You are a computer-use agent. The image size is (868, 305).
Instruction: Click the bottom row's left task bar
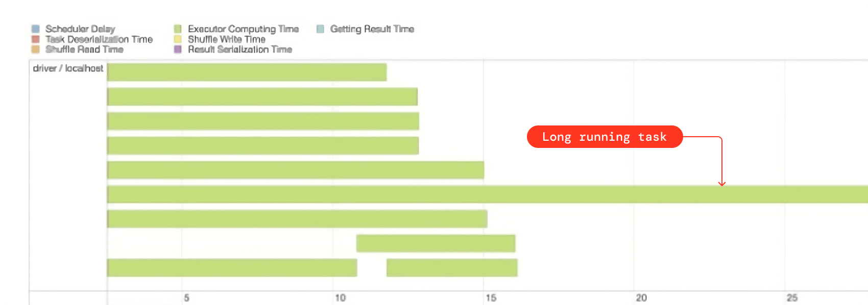pyautogui.click(x=232, y=268)
